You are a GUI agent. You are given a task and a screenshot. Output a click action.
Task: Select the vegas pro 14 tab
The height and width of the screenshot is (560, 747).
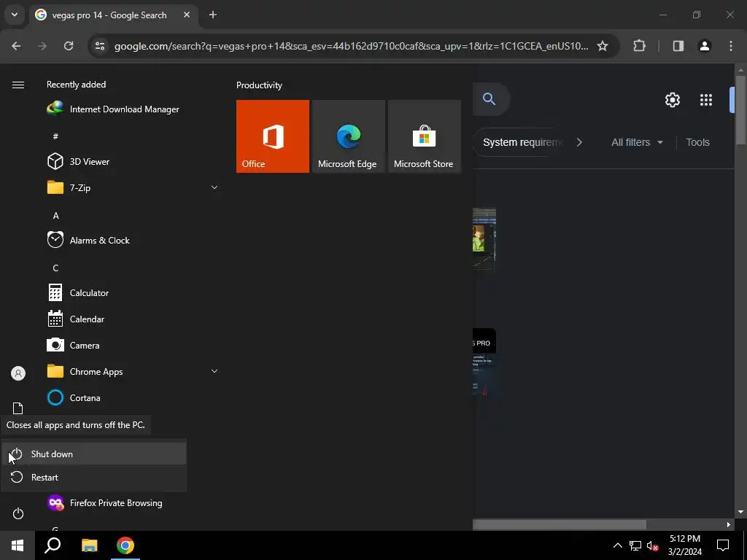tap(109, 15)
